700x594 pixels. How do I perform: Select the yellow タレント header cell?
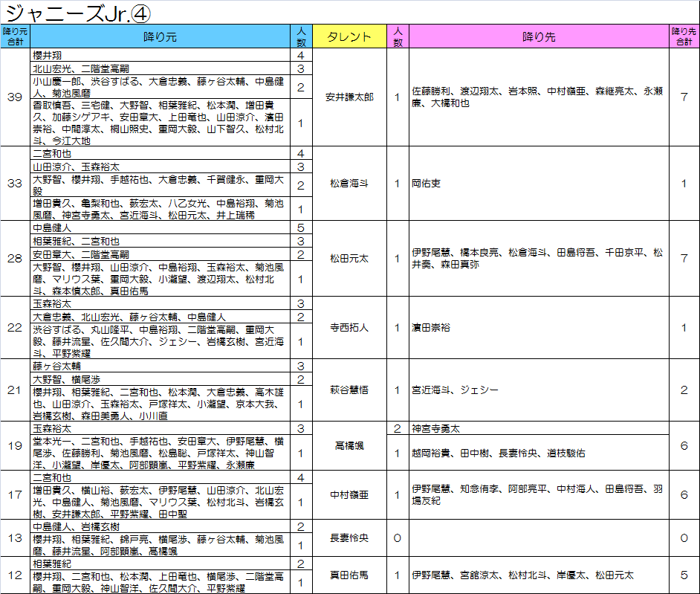(x=349, y=36)
